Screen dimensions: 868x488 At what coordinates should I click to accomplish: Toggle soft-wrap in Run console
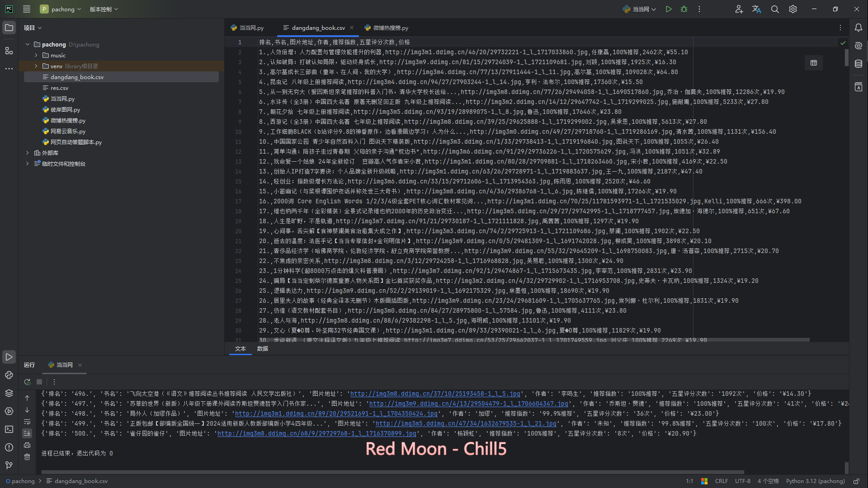coord(27,422)
